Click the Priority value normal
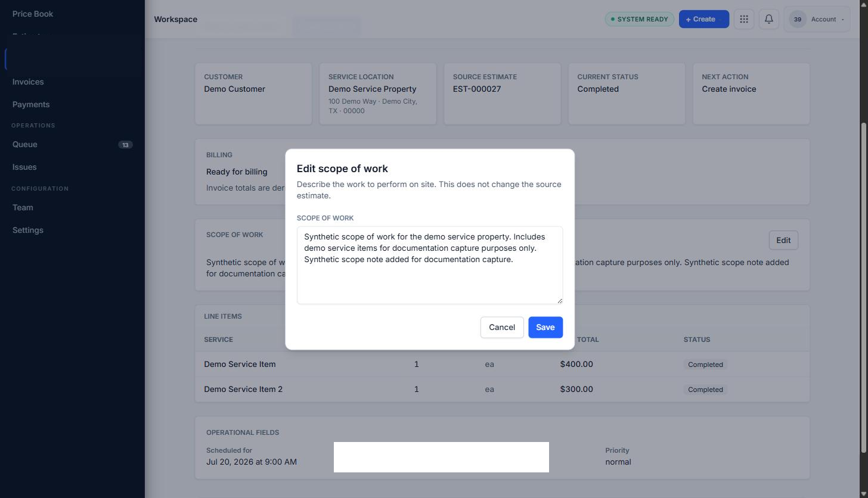The image size is (868, 498). 618,462
